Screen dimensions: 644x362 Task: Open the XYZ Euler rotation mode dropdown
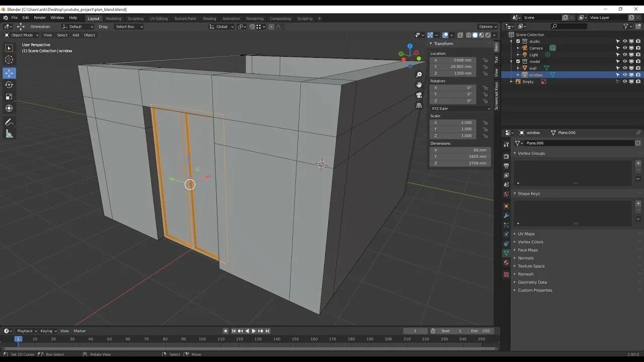(x=460, y=109)
